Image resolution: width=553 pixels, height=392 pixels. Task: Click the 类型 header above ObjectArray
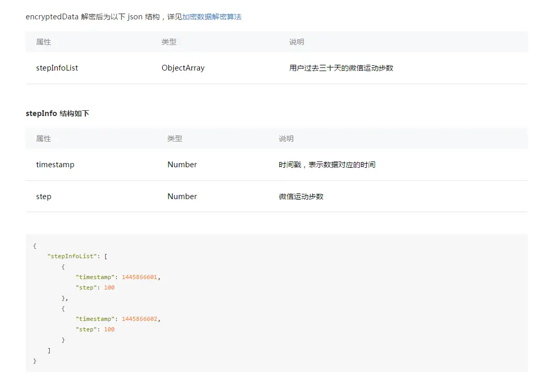click(169, 42)
